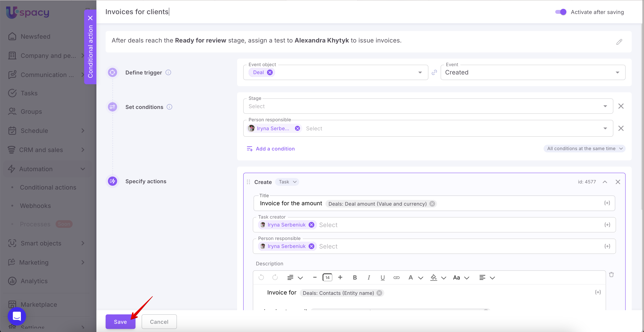
Task: Apply italic formatting in description toolbar
Action: point(369,278)
